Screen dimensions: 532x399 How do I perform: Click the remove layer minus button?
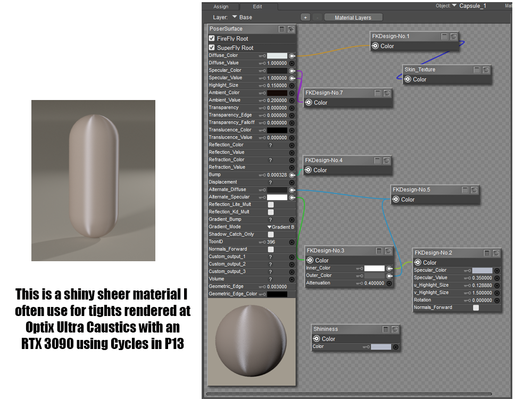(317, 18)
